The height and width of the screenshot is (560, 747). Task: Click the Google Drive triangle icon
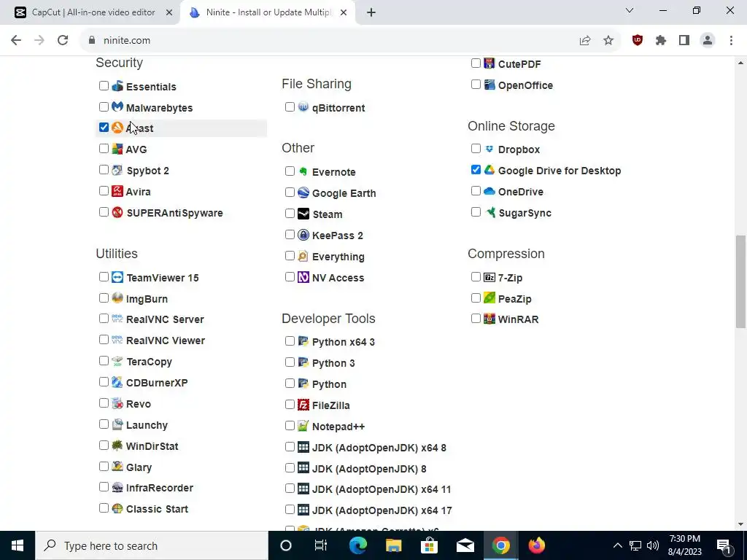(489, 169)
